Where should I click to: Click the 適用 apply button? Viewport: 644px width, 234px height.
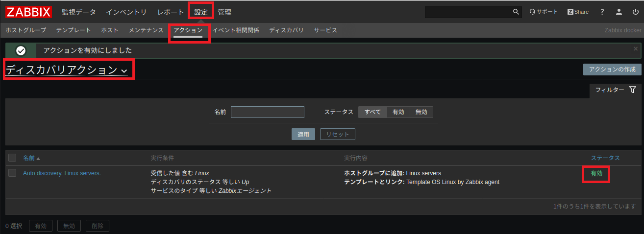point(303,134)
